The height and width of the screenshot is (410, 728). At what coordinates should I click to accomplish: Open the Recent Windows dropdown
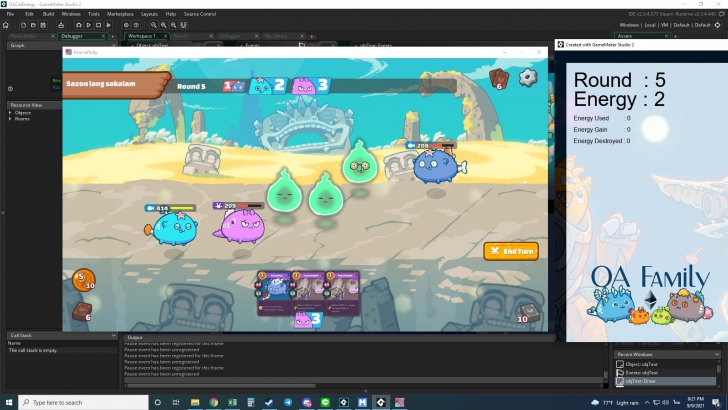(716, 354)
